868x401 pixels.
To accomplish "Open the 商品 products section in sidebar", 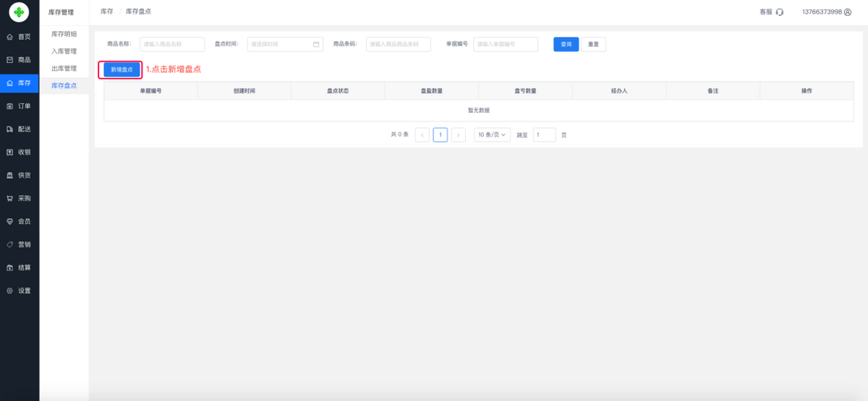I will click(19, 60).
